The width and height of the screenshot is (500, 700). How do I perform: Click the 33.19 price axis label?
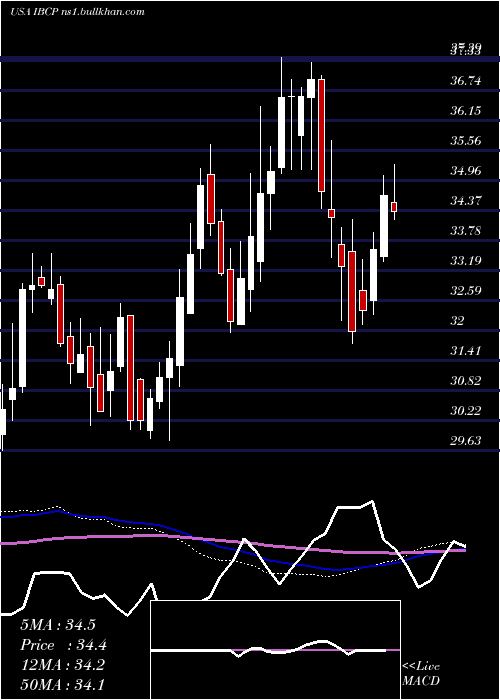(466, 260)
